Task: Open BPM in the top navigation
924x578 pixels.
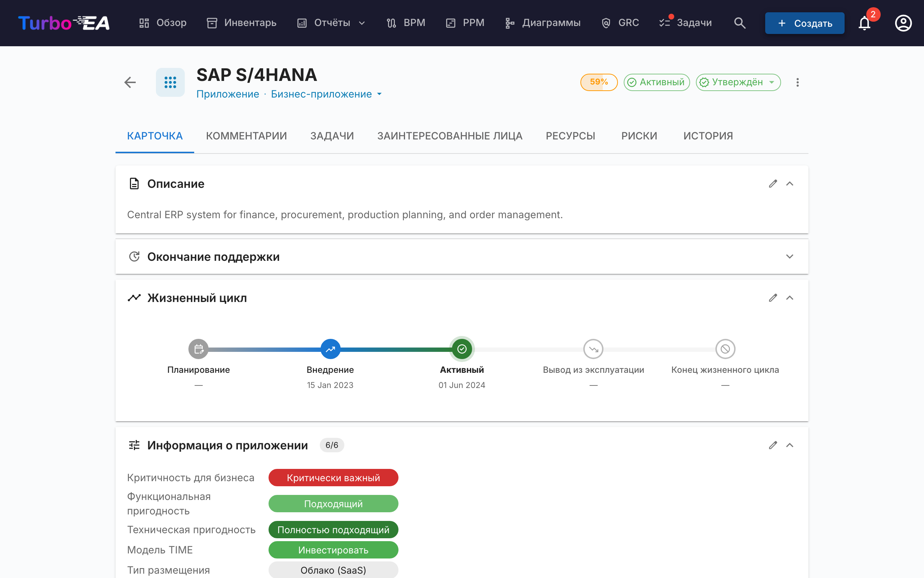Action: [405, 23]
